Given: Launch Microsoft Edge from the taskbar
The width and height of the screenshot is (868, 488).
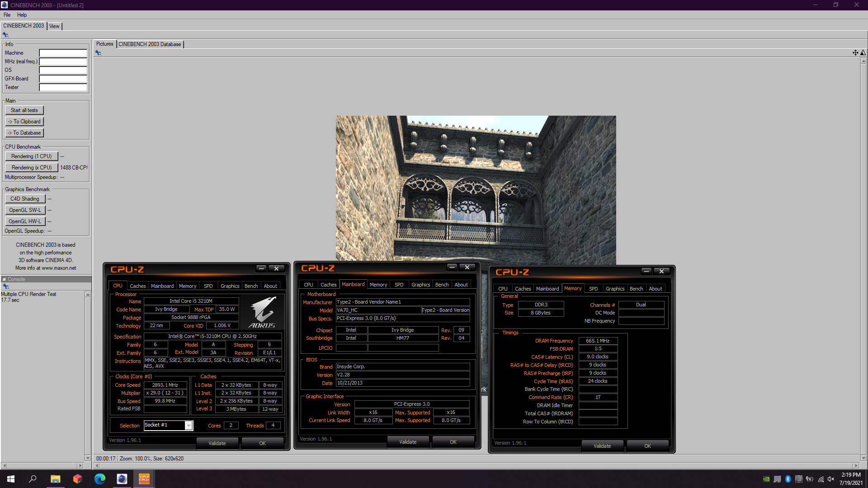Looking at the screenshot, I should point(99,479).
